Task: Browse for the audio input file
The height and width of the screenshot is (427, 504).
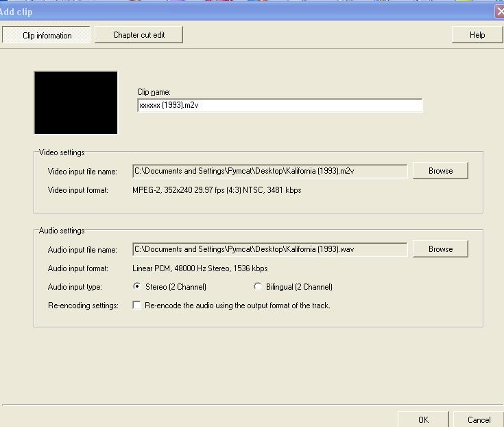Action: tap(440, 249)
